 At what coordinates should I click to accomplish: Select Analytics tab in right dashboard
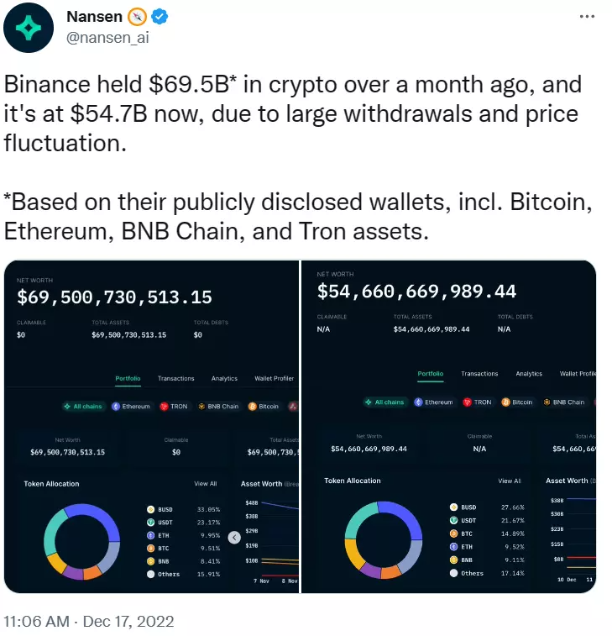[529, 374]
